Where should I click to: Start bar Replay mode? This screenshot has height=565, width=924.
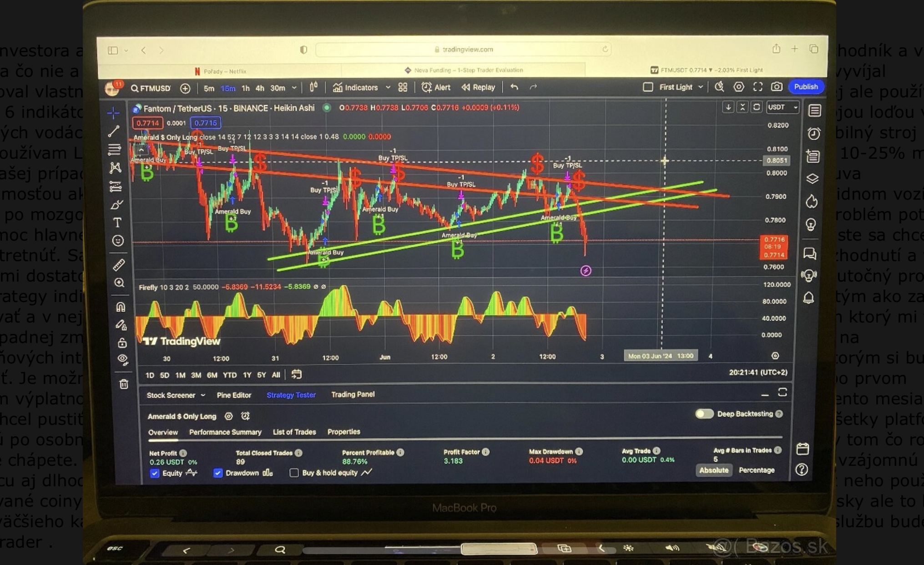click(x=478, y=87)
